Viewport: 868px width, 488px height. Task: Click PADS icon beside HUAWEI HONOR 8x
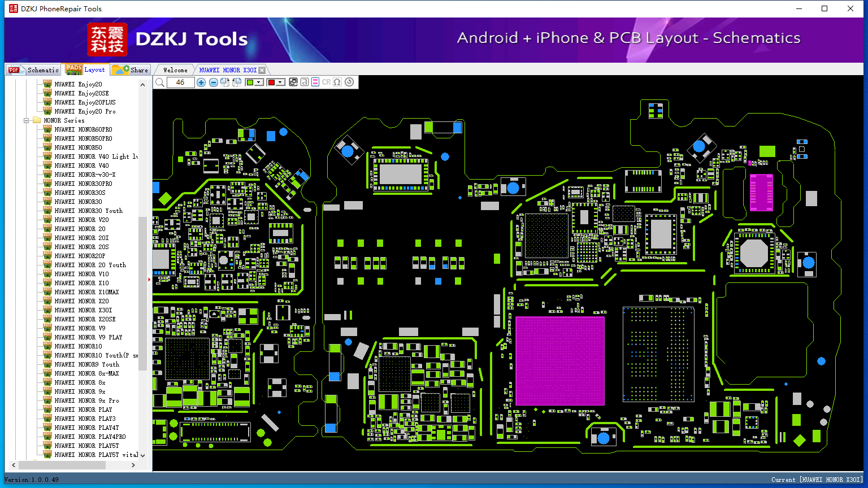(x=47, y=382)
